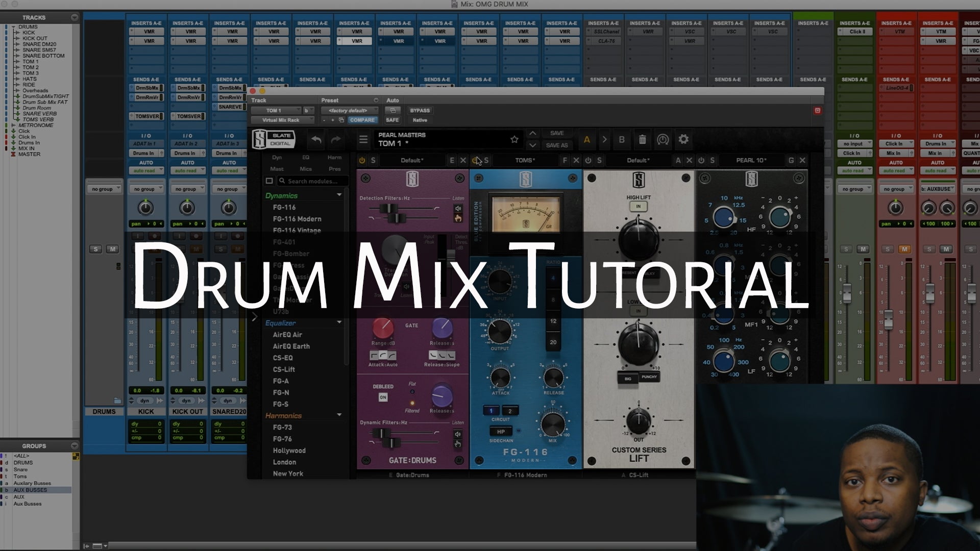This screenshot has width=980, height=551.
Task: Redo change with forward arrow icon
Action: pyautogui.click(x=336, y=140)
